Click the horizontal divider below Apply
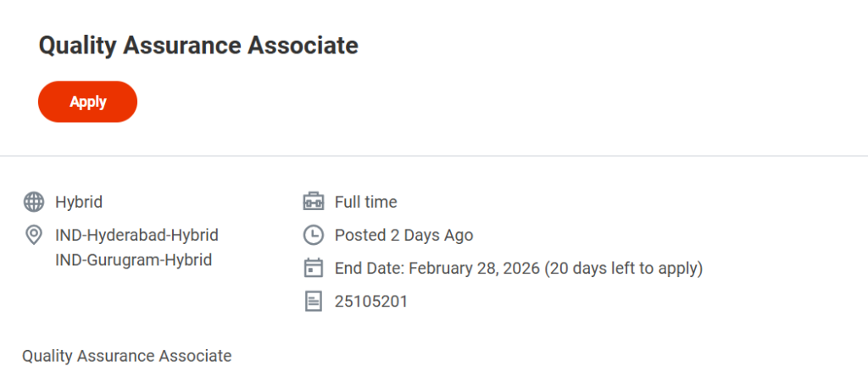Image resolution: width=868 pixels, height=383 pixels. 434,156
